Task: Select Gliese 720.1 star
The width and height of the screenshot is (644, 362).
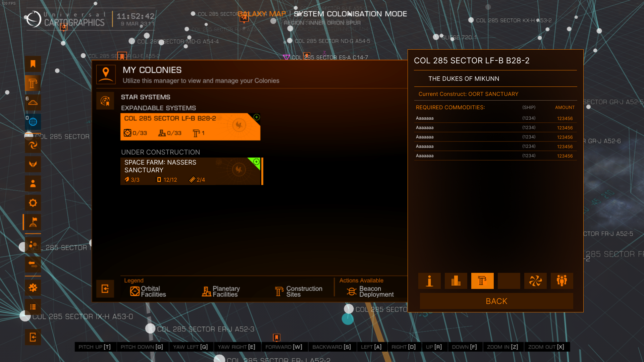Action: (436, 37)
